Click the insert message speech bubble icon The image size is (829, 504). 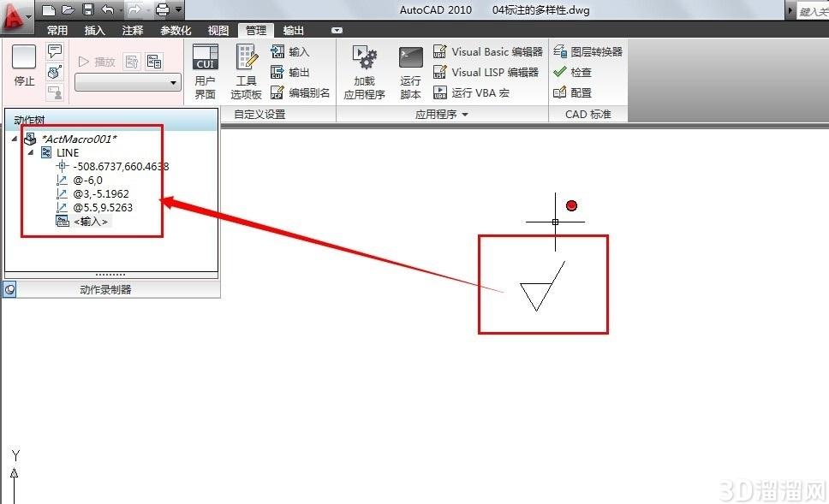[x=55, y=51]
